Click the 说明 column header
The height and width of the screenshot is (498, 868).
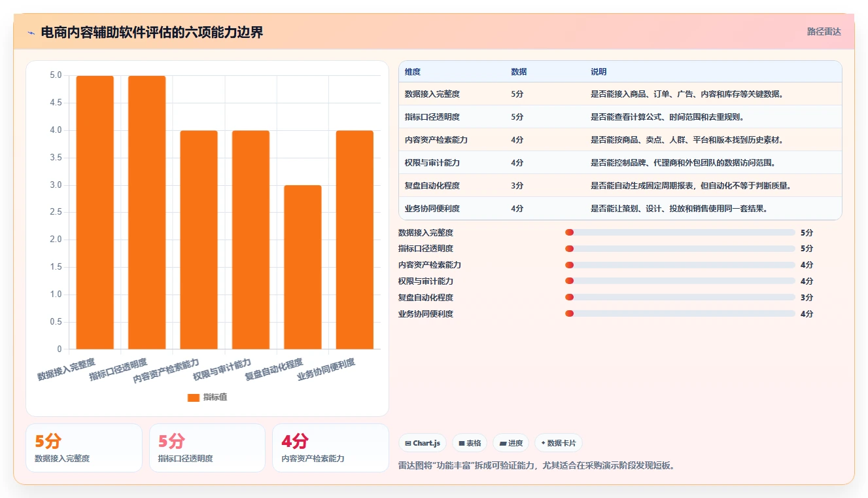click(599, 71)
